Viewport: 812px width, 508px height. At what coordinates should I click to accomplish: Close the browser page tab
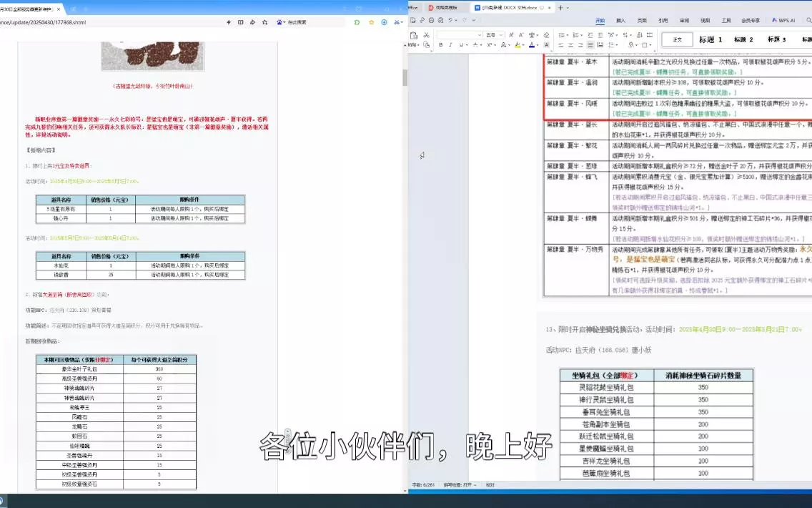(58, 9)
